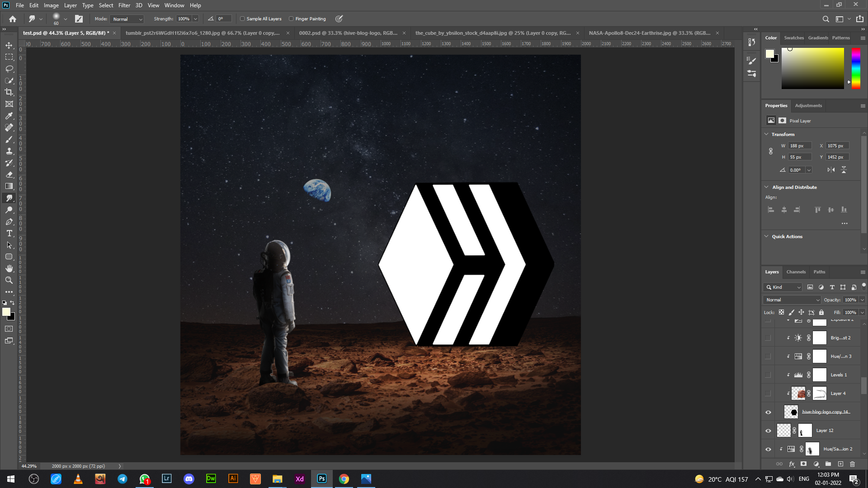Open the Opacity dropdown arrow
868x488 pixels.
[862, 300]
